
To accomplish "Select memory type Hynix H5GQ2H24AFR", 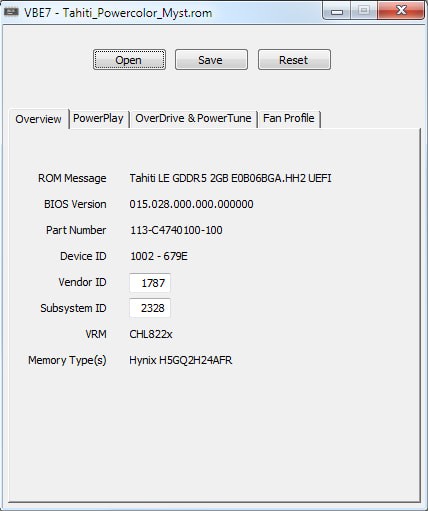I will tap(181, 360).
